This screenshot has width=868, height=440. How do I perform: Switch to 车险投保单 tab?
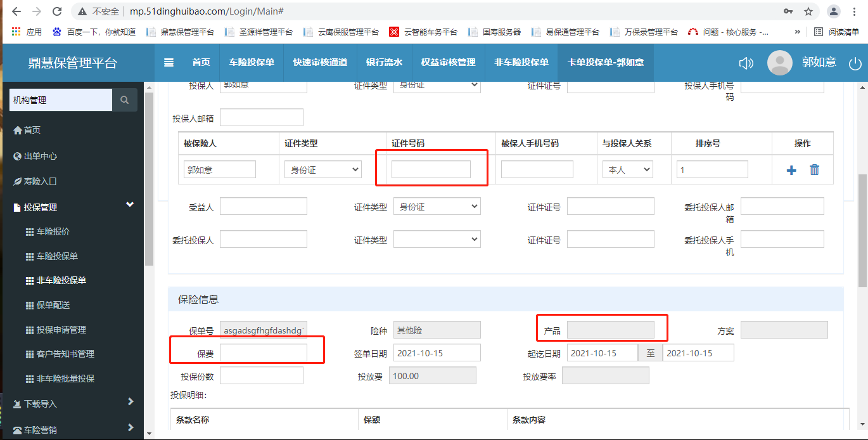[252, 62]
